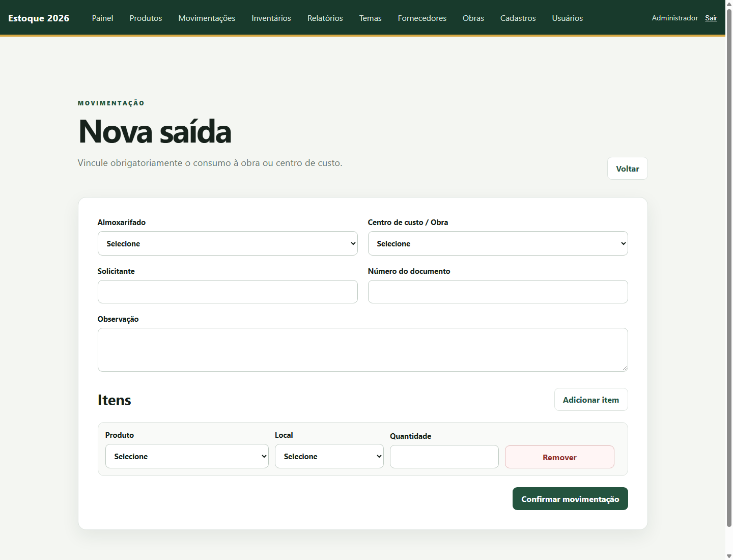The image size is (733, 560).
Task: Click the Almoxarifado field label
Action: pyautogui.click(x=122, y=222)
